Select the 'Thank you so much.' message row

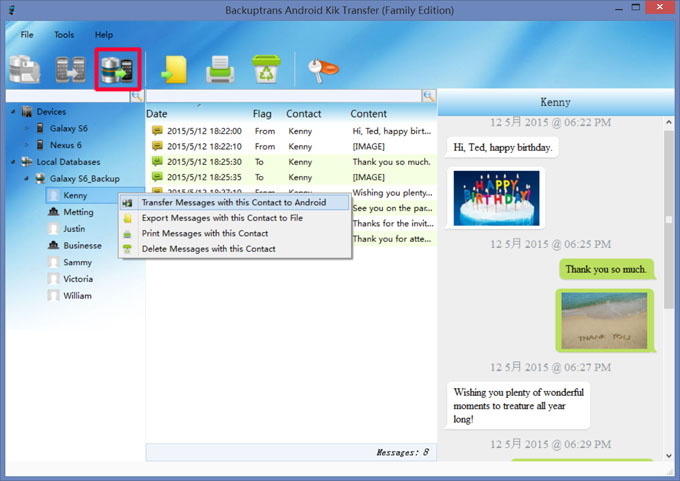click(x=291, y=161)
